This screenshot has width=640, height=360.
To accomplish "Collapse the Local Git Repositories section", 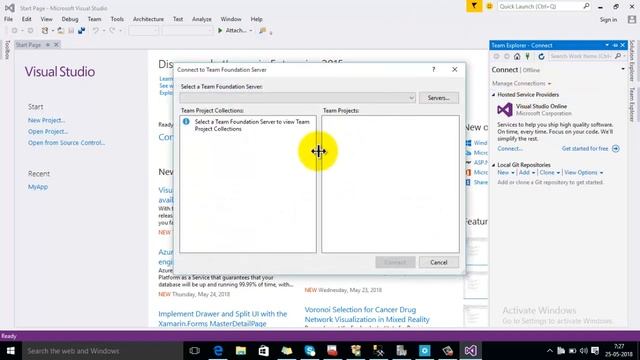I will (x=493, y=165).
